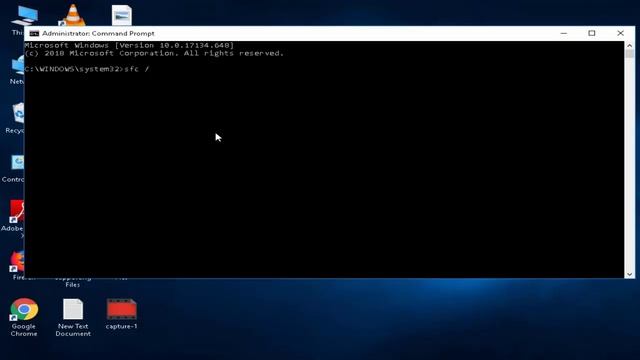Open the image file icon beside VLC

click(x=122, y=15)
